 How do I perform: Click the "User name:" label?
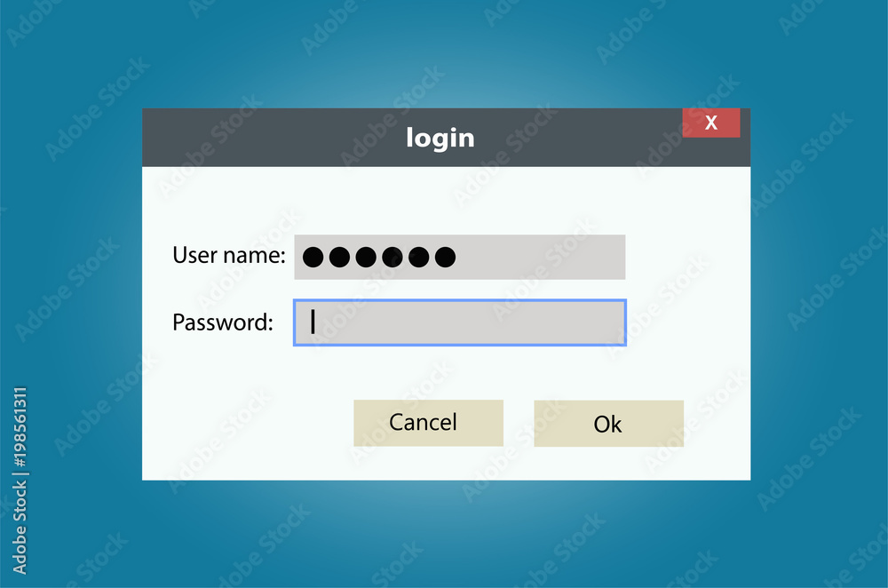coord(229,256)
